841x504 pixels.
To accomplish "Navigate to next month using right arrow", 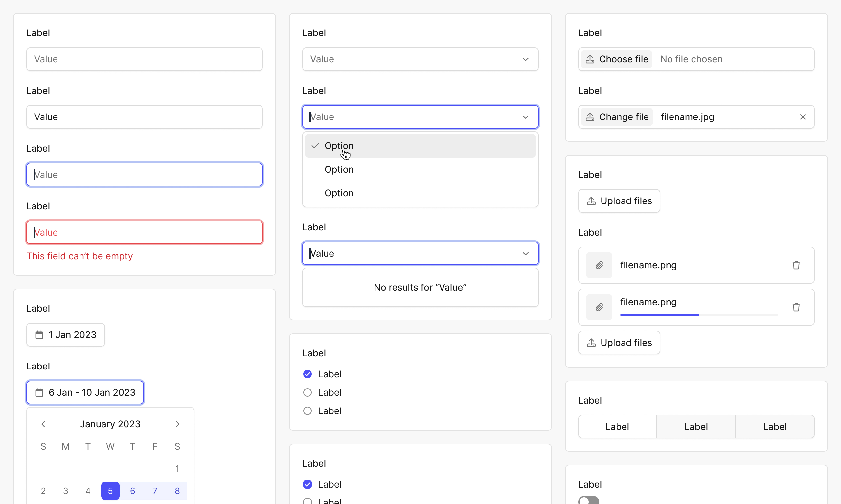I will [178, 424].
